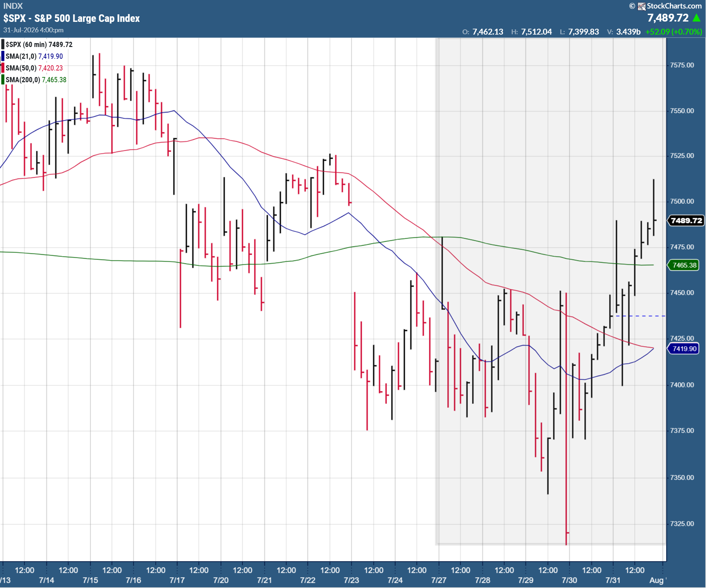
Task: Click the StockCharts.com copyright text
Action: 666,6
